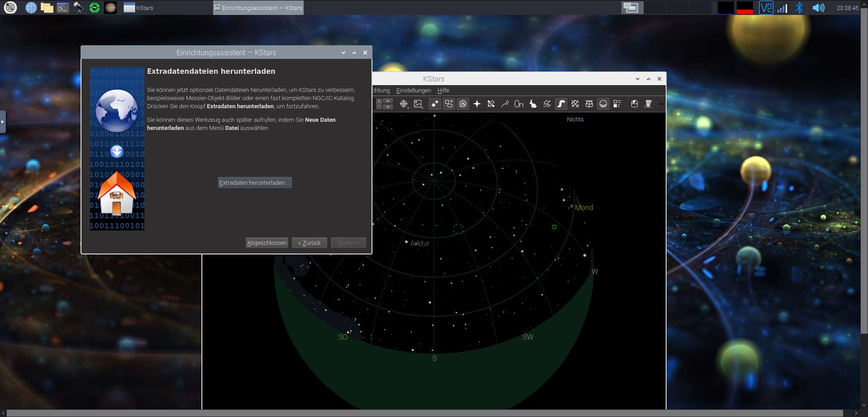The image size is (868, 417).
Task: Click the zoom in plus button in KStars toolbar
Action: point(379,101)
